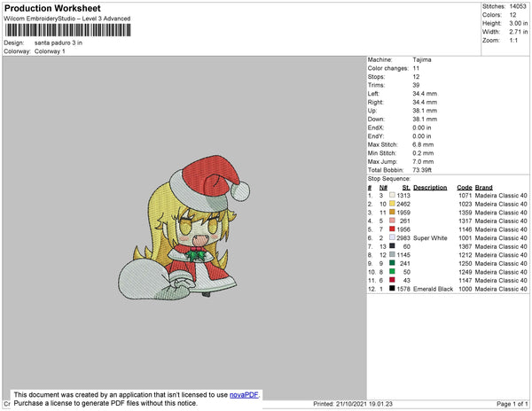This screenshot has height=411, width=532.
Task: Click the Santa chibi embroidery design preview
Action: [184, 228]
